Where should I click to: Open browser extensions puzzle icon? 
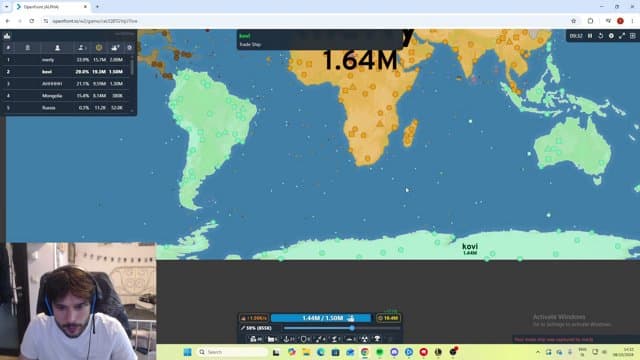590,21
